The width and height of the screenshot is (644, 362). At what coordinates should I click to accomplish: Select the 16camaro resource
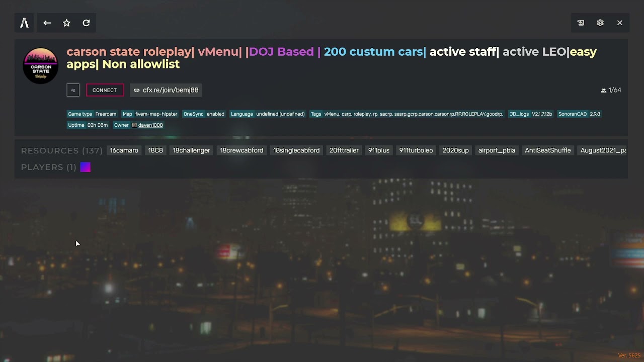point(124,150)
